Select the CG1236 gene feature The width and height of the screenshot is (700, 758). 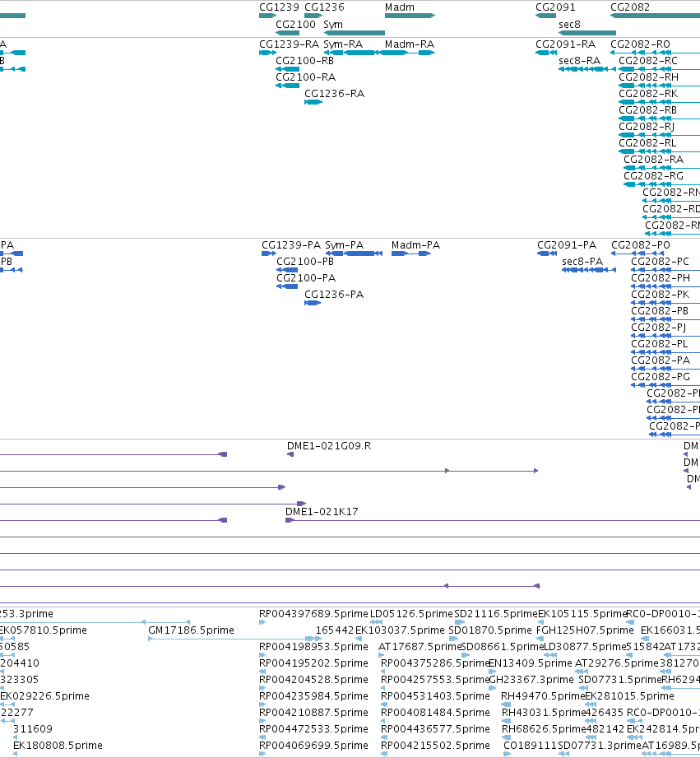point(313,16)
